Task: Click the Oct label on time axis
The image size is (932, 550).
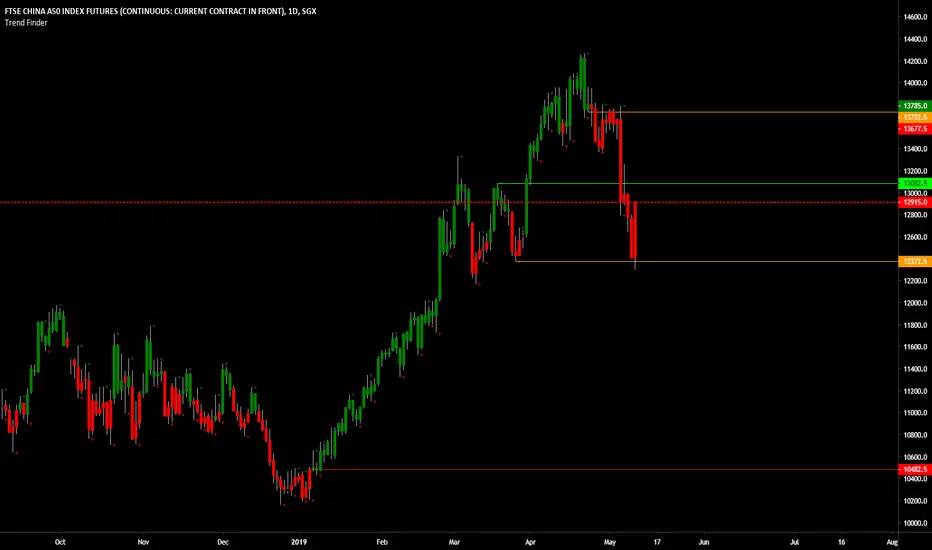Action: pos(60,542)
